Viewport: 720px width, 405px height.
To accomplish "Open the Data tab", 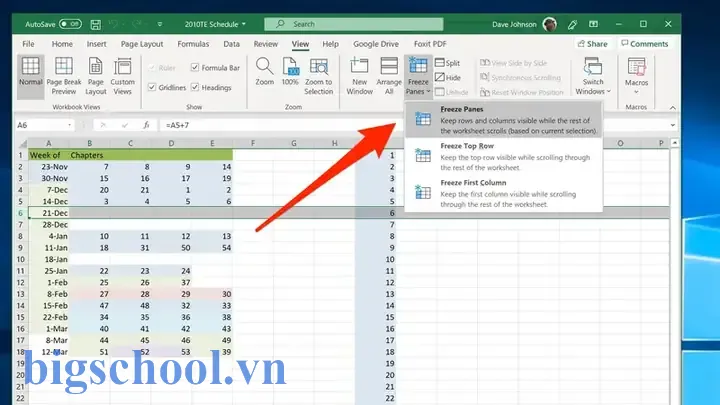I will pyautogui.click(x=231, y=44).
